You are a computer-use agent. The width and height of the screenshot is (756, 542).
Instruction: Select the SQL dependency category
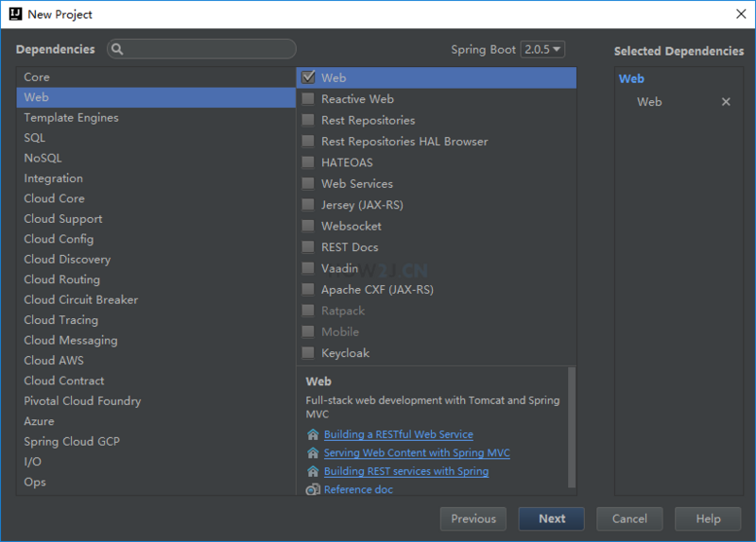point(35,138)
